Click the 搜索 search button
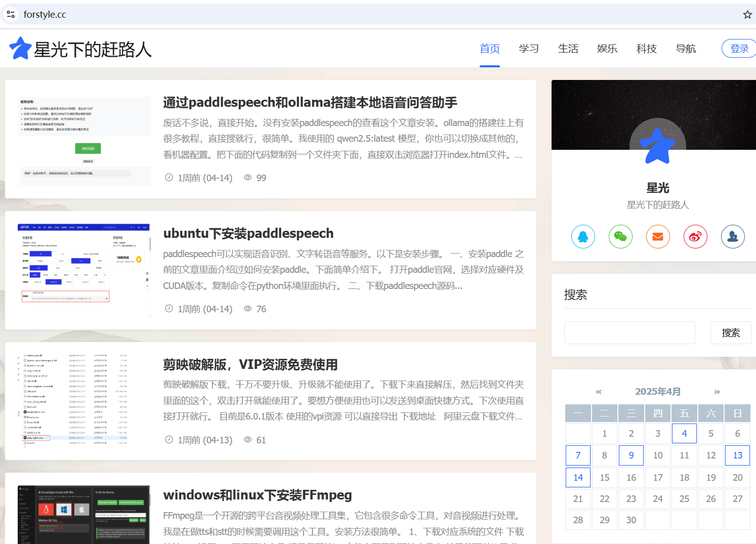 pos(731,332)
